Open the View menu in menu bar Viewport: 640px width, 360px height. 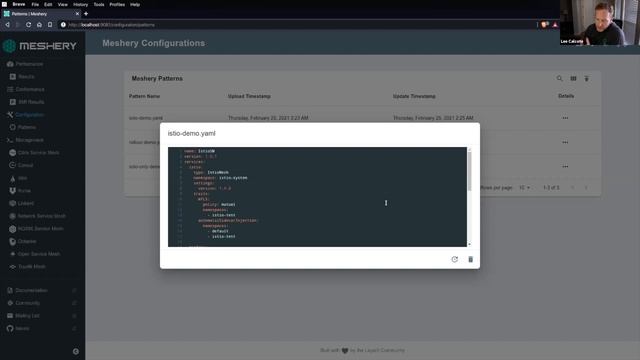[62, 4]
